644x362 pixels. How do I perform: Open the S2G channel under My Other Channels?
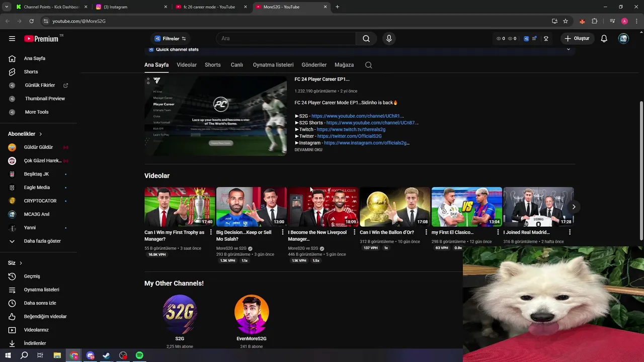180,314
